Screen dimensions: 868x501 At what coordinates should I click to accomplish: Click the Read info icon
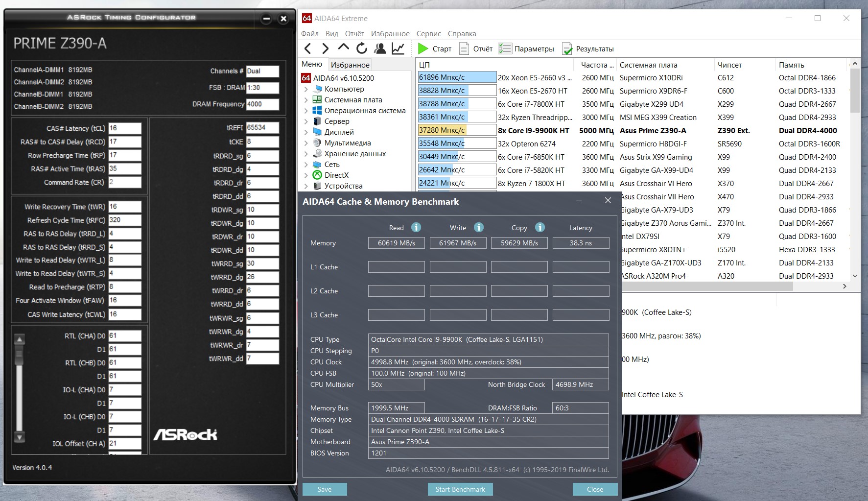(416, 227)
